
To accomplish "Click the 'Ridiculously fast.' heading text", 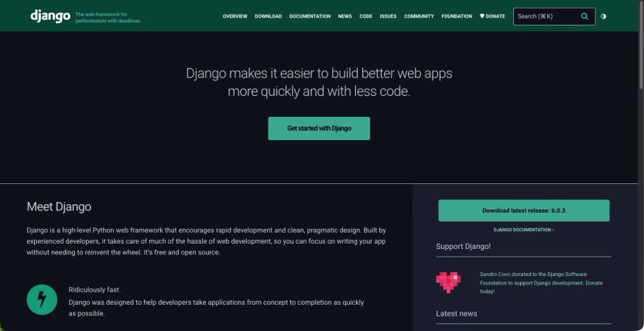I will click(94, 290).
